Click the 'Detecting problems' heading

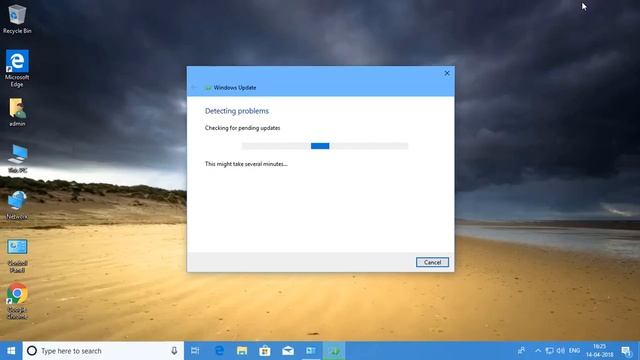237,111
